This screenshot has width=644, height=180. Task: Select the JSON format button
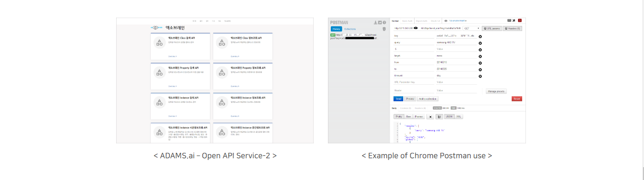(449, 116)
